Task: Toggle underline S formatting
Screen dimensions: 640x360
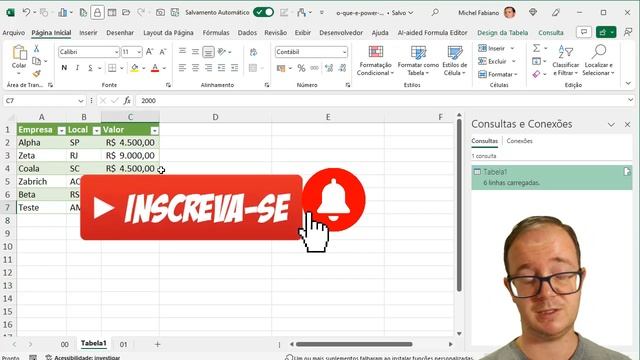Action: pos(90,68)
